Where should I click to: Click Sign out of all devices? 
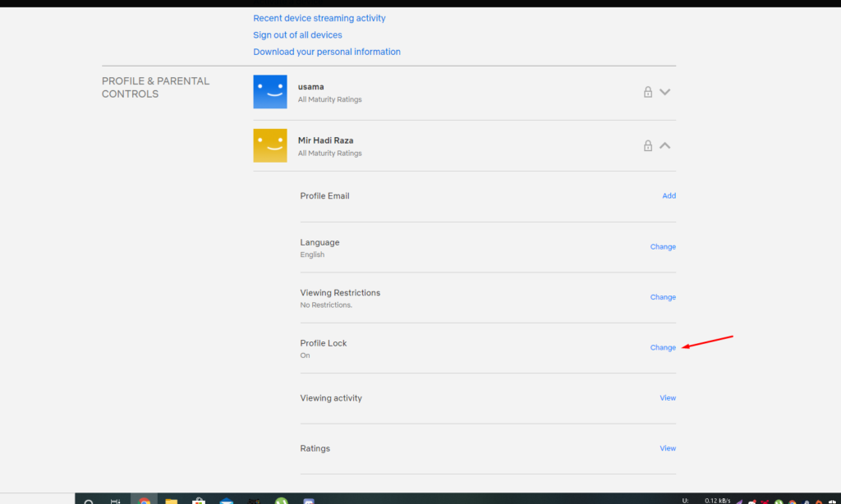pos(297,34)
